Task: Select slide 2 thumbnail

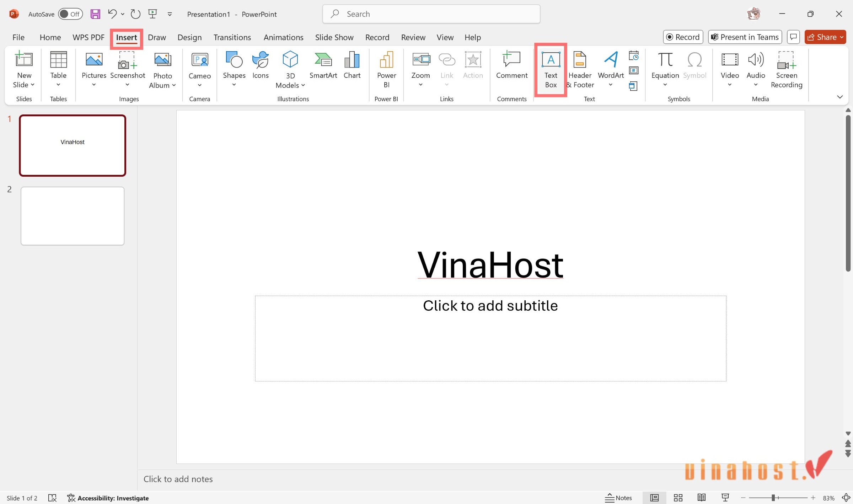Action: point(73,216)
